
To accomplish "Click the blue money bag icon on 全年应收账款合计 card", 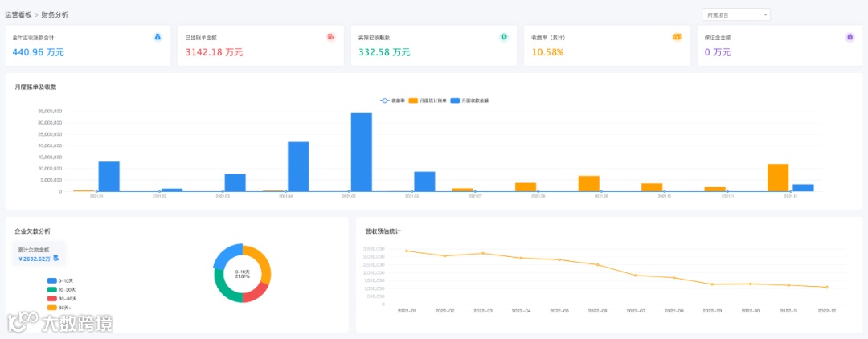I will pyautogui.click(x=158, y=37).
